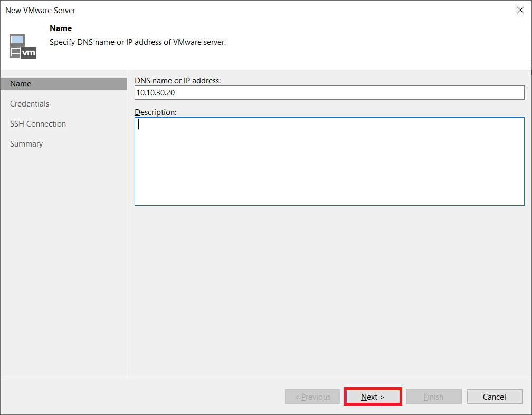
Task: Go to the Credentials wizard step
Action: pos(30,104)
